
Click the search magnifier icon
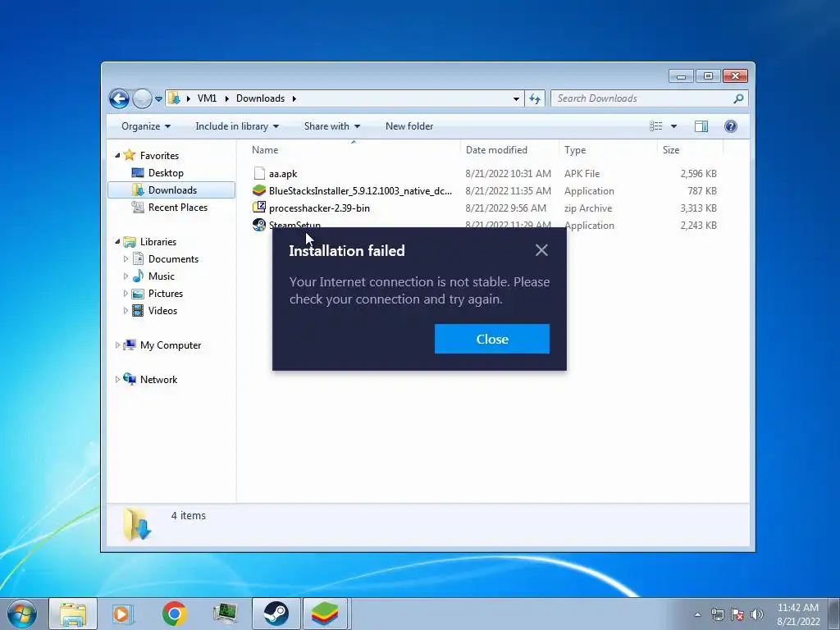[x=739, y=98]
